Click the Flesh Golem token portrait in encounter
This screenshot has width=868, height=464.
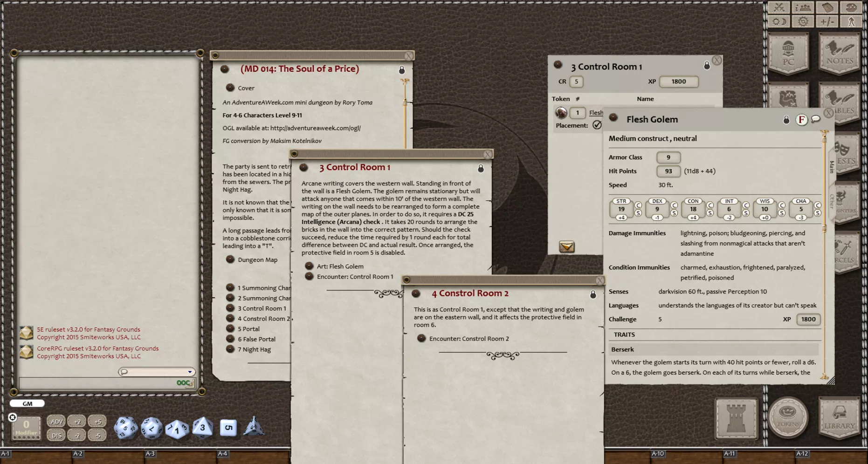tap(561, 113)
